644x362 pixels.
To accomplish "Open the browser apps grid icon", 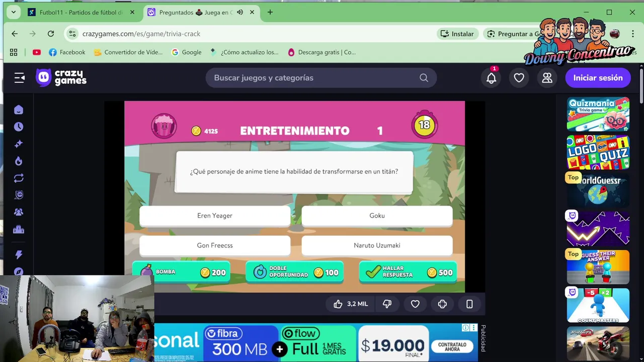I will [x=14, y=52].
